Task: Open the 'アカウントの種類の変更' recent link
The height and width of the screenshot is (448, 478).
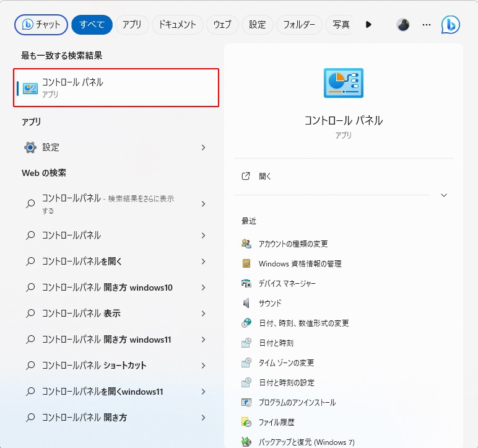Action: [293, 244]
